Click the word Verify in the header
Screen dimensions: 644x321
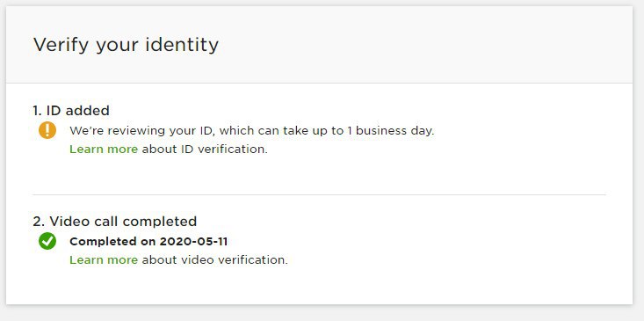tap(61, 45)
